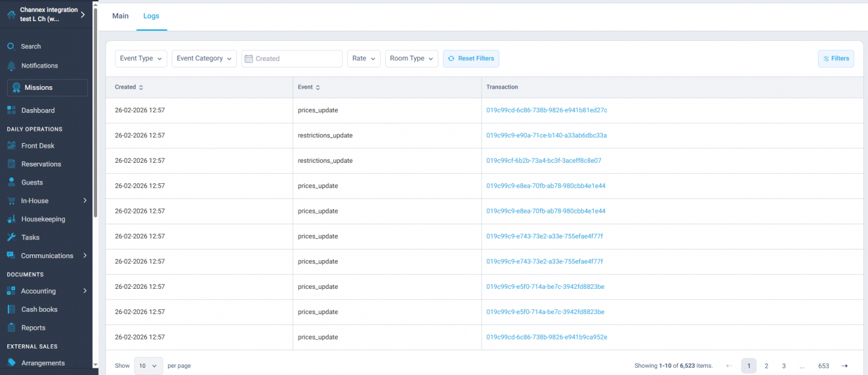Open the per-page count selector showing 10
This screenshot has width=868, height=375.
coord(148,365)
